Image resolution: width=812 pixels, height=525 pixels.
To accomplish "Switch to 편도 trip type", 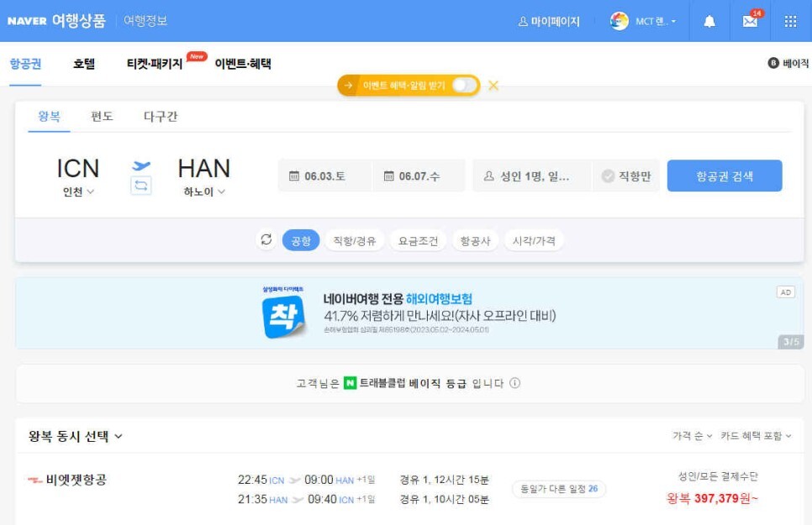I will [102, 116].
